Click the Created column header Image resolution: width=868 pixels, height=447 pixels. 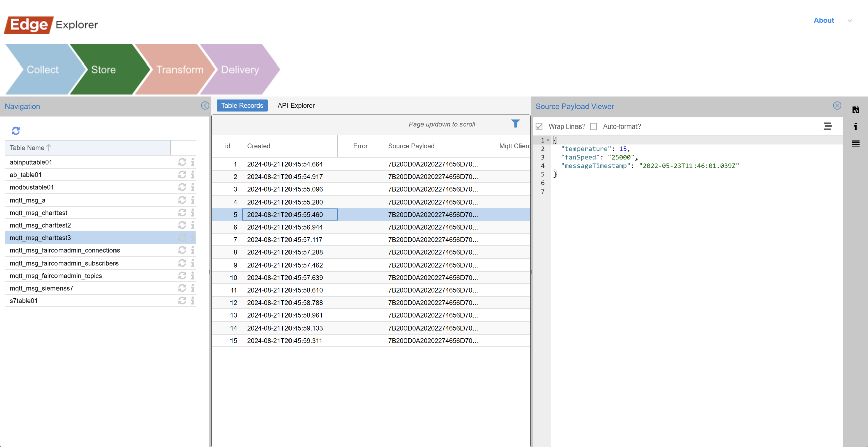point(290,146)
